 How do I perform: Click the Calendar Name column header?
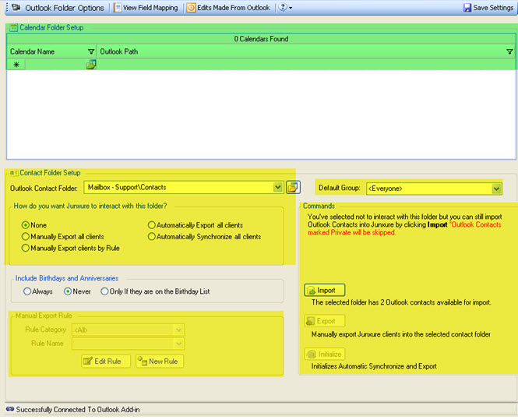click(x=51, y=51)
